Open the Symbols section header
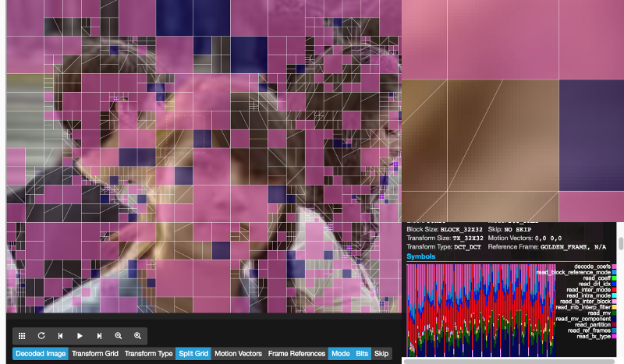The width and height of the screenshot is (624, 364). click(420, 256)
